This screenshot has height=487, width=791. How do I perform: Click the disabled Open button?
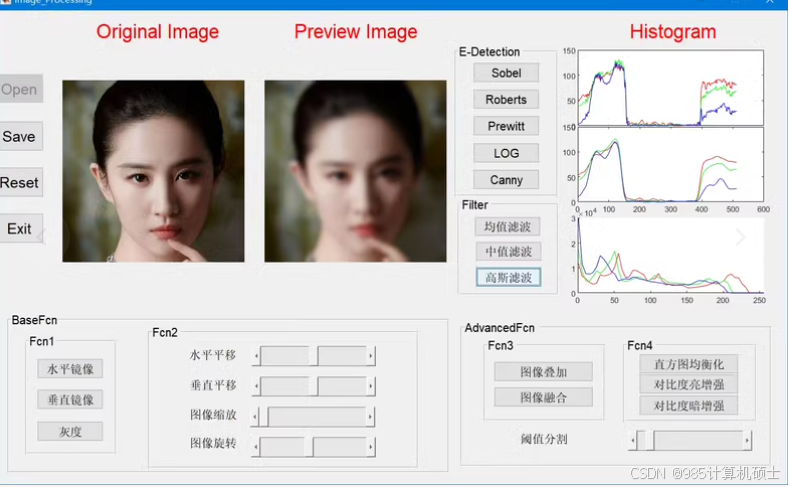pyautogui.click(x=21, y=89)
